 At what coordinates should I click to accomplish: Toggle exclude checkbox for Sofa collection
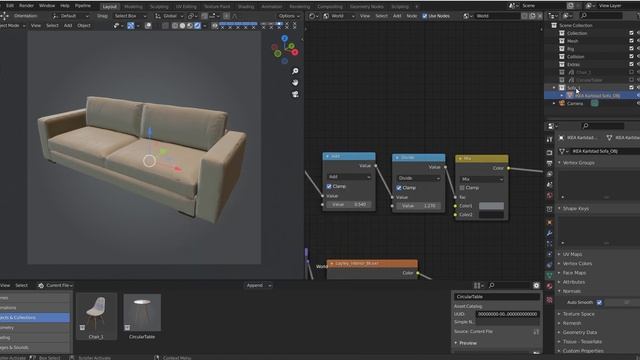631,88
